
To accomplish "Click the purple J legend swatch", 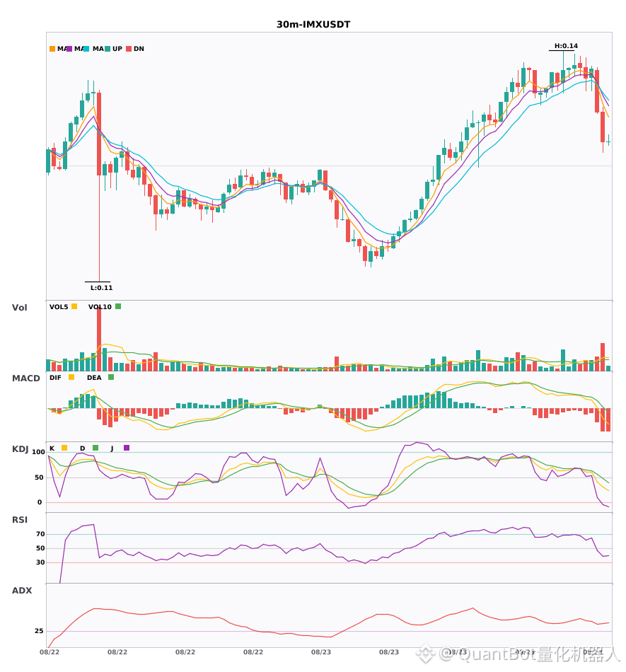I will click(127, 448).
